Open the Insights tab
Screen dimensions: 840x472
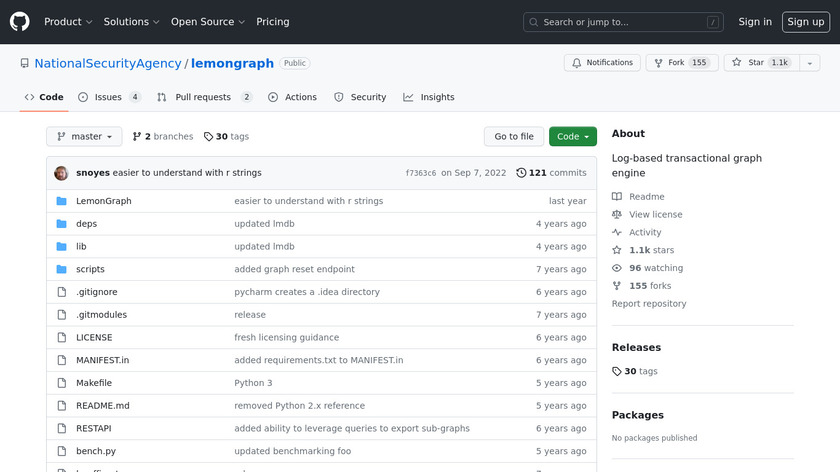click(429, 97)
